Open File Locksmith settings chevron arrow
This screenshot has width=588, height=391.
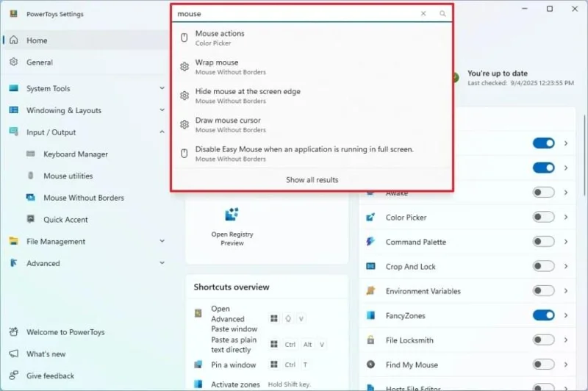pyautogui.click(x=566, y=340)
